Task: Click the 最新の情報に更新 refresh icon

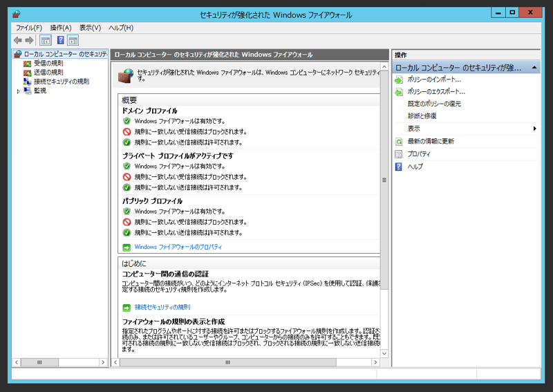Action: click(399, 142)
